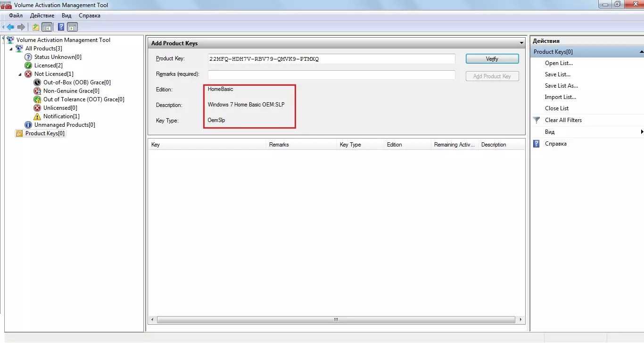Choose Open List... in Actions pane
The image size is (644, 343).
click(x=559, y=63)
